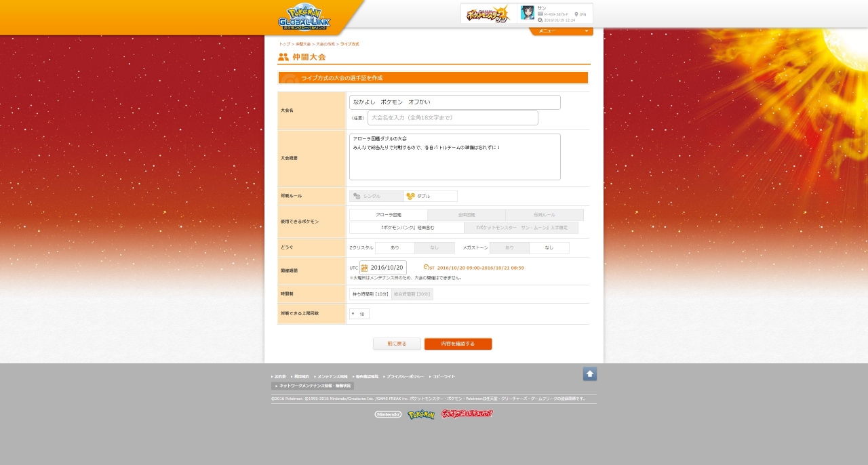Viewport: 868px width, 465px height.
Task: Click the trainer name サン
Action: click(541, 7)
